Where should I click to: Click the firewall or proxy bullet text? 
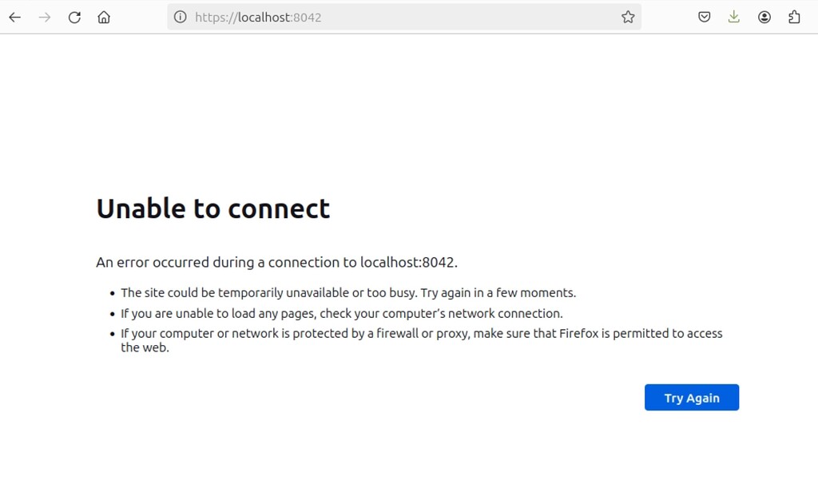click(422, 340)
